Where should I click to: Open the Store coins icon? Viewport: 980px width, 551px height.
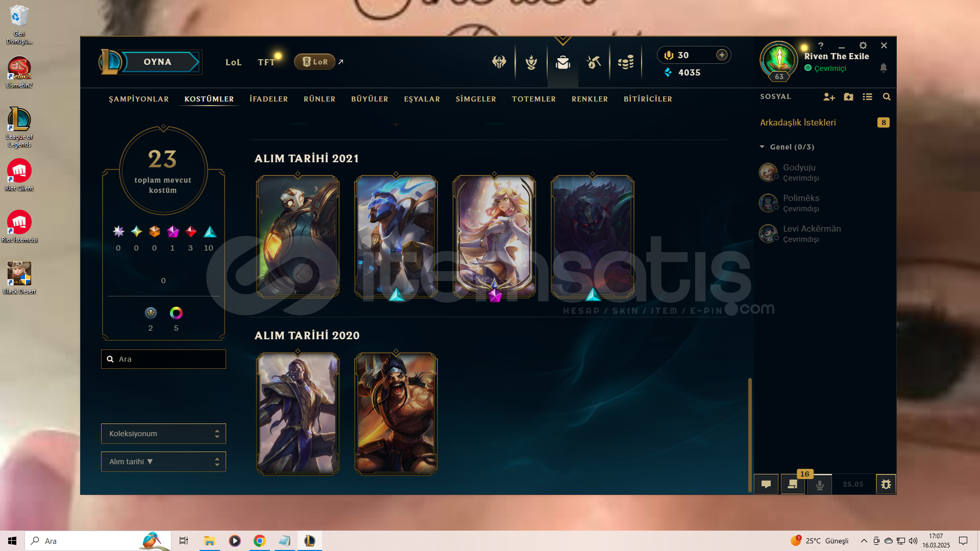pyautogui.click(x=626, y=62)
